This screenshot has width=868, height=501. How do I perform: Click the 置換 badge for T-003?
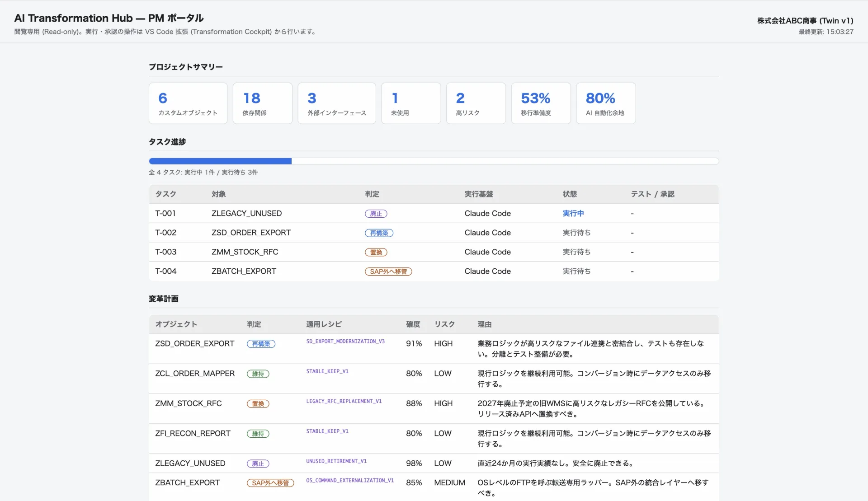click(x=376, y=253)
